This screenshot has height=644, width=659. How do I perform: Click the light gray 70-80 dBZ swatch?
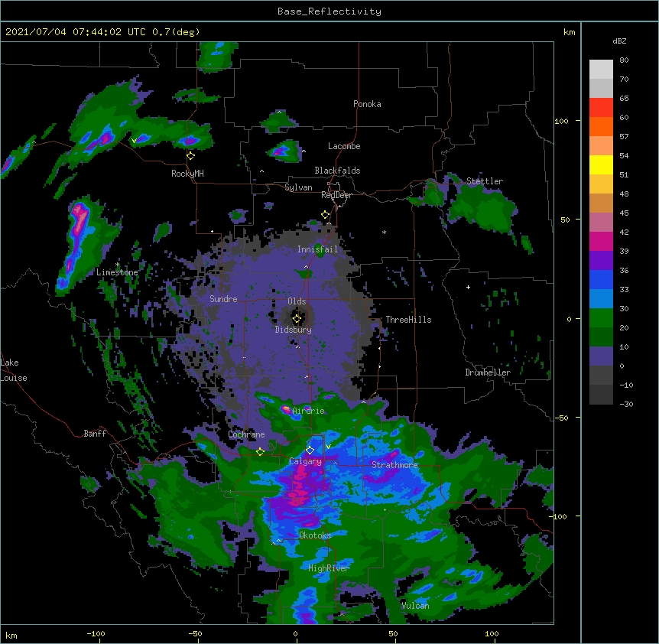pos(601,69)
